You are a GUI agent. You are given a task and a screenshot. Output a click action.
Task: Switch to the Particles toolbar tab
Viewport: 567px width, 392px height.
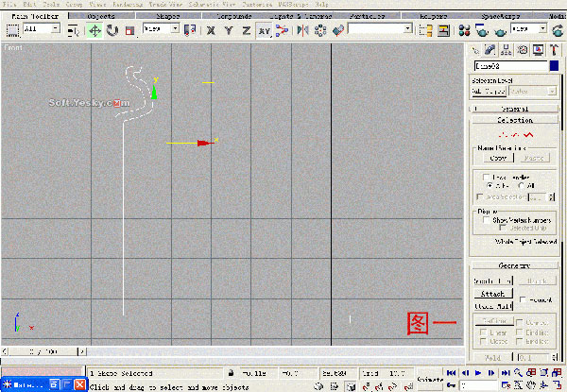click(x=367, y=16)
